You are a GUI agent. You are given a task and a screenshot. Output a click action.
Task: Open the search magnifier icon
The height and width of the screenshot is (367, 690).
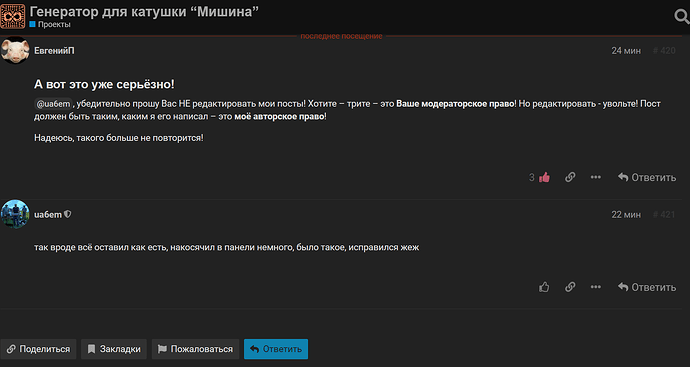pyautogui.click(x=682, y=17)
